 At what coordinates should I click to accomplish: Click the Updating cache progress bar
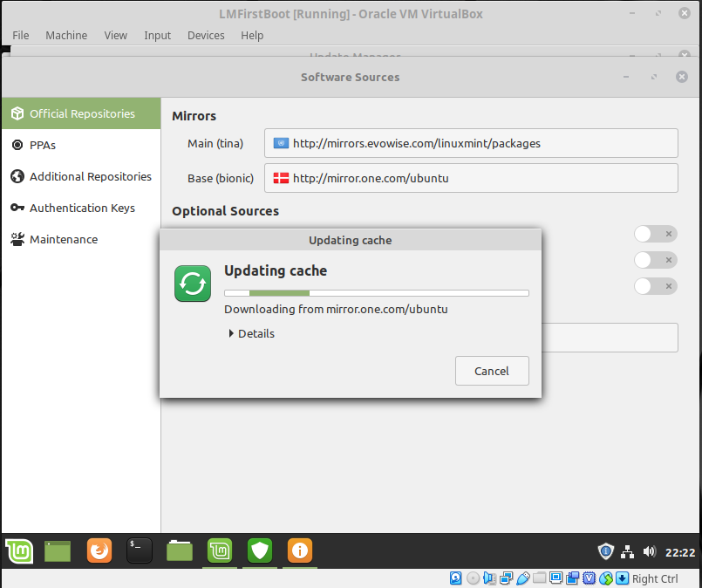coord(377,293)
